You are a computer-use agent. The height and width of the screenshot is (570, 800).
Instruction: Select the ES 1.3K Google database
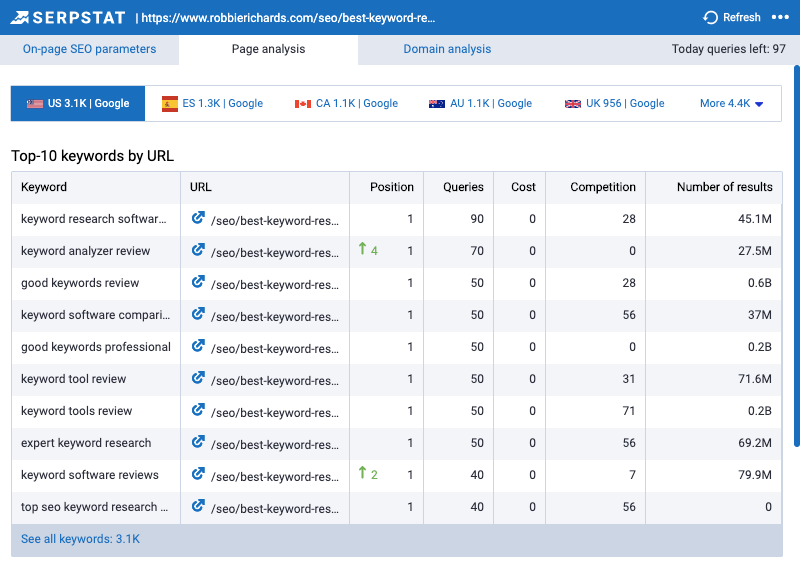[x=212, y=103]
